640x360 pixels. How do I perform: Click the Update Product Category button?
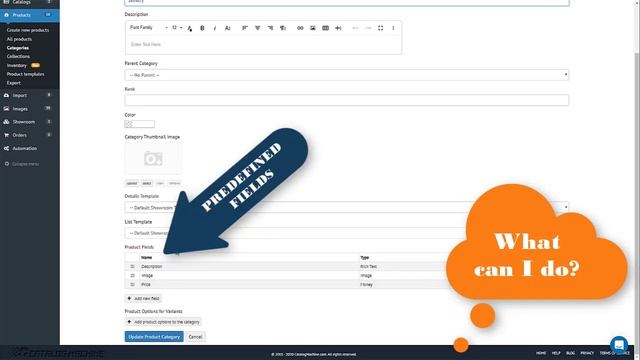tap(154, 337)
